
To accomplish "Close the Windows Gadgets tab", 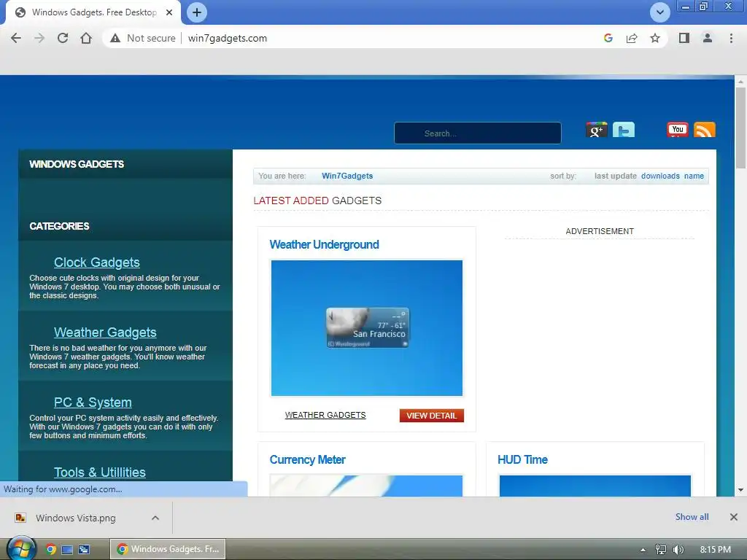I will 169,12.
